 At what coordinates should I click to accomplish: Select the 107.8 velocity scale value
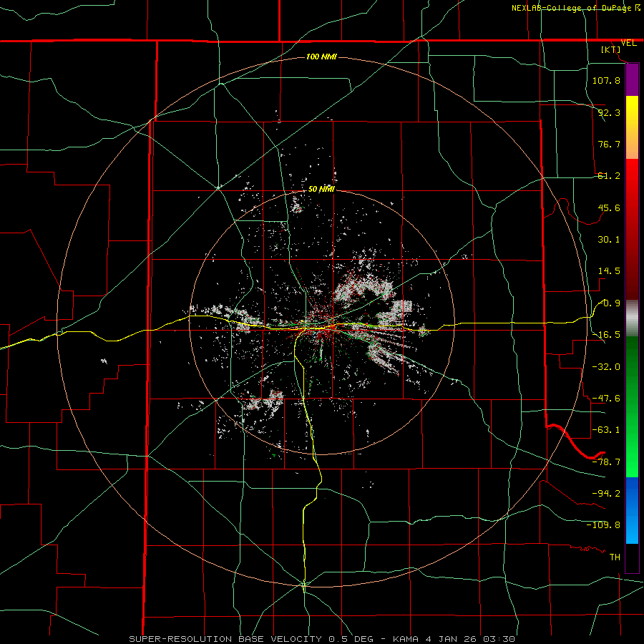606,80
